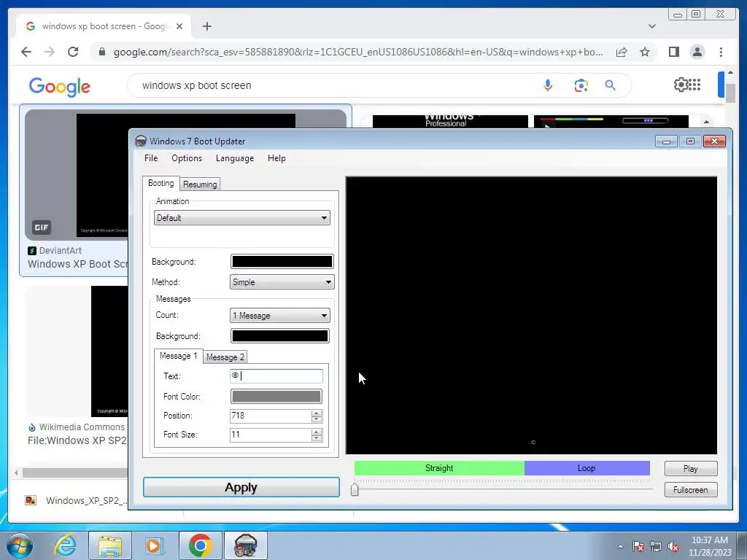Switch to the Message 2 tab

(225, 357)
